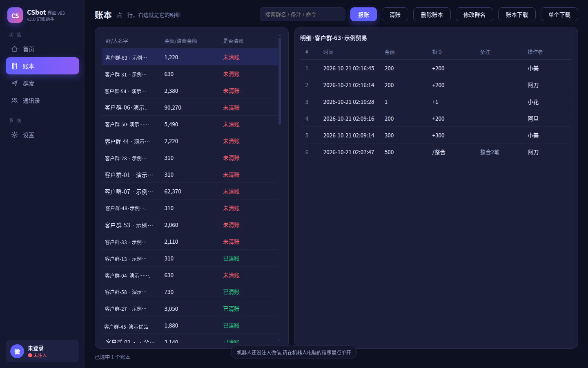Select the 客户群-63 ledger row
This screenshot has width=588, height=368.
coord(189,57)
